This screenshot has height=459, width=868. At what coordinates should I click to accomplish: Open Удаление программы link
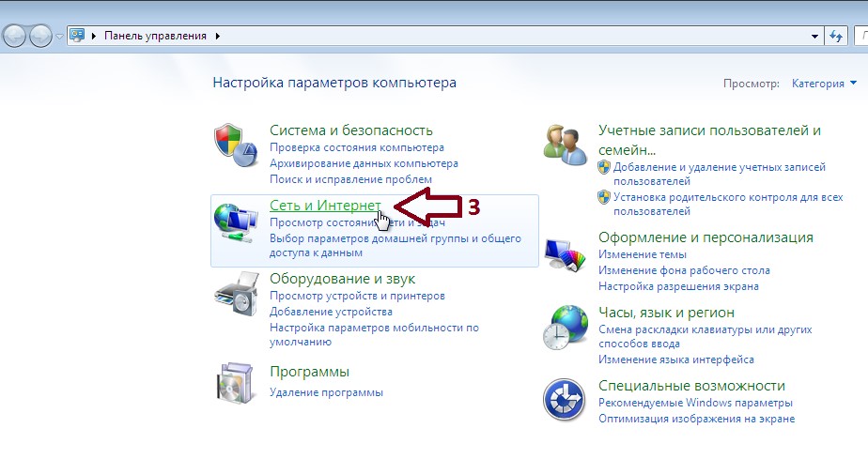pyautogui.click(x=326, y=392)
